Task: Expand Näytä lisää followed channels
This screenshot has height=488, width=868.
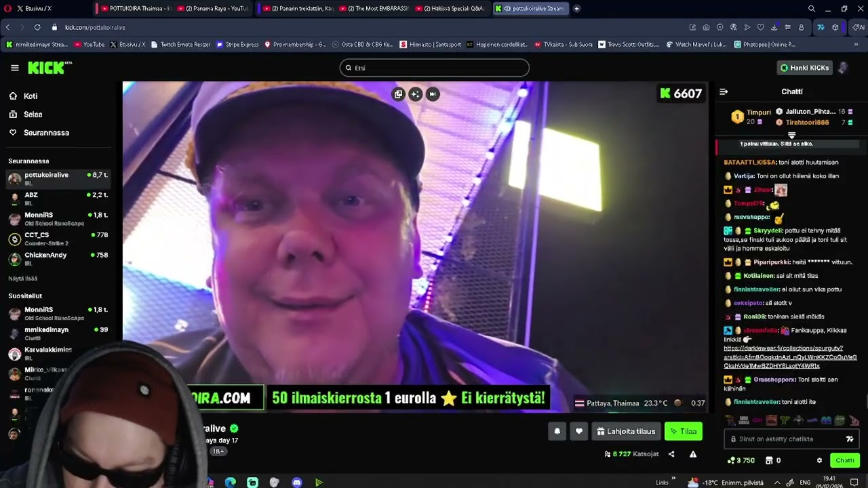Action: point(23,279)
